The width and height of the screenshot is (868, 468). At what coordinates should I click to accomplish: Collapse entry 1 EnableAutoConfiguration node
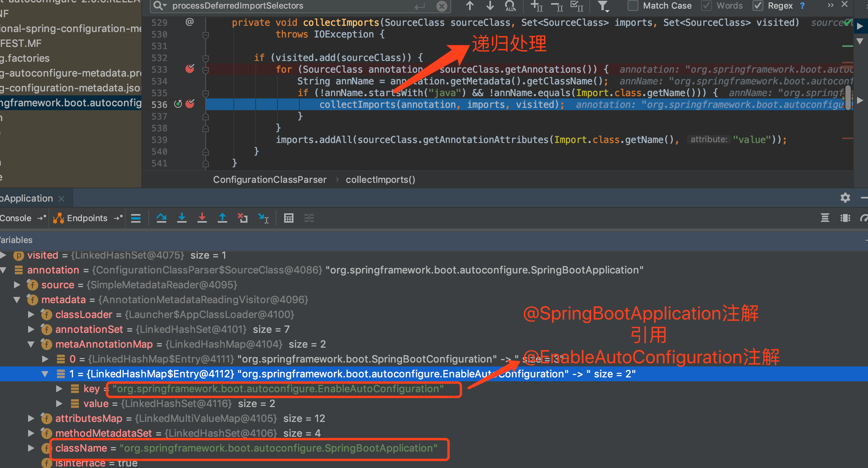tap(45, 374)
